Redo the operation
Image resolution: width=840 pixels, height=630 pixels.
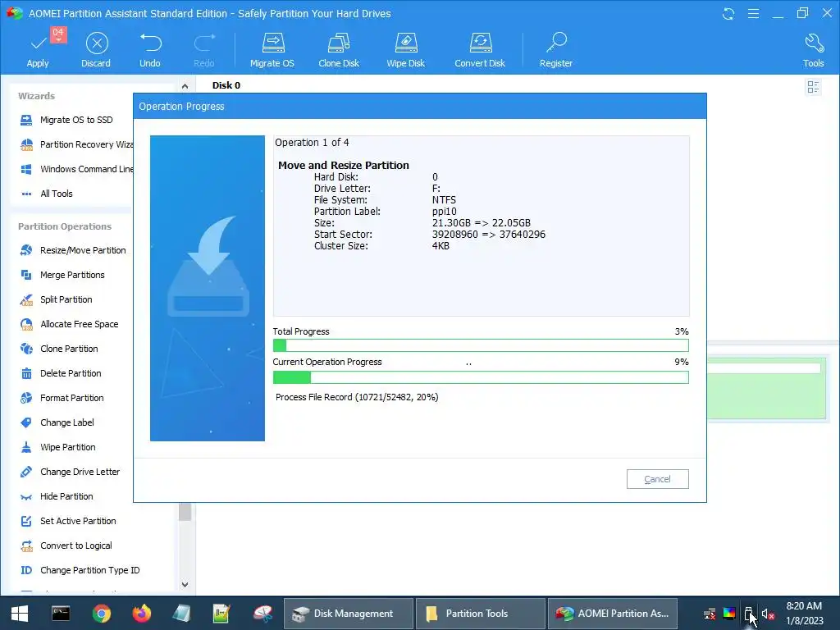[204, 50]
